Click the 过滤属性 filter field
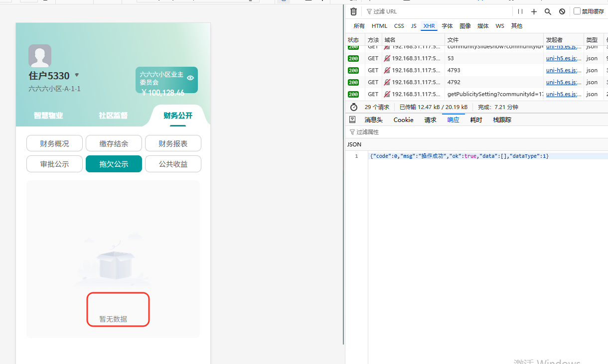The width and height of the screenshot is (608, 364). tap(369, 131)
